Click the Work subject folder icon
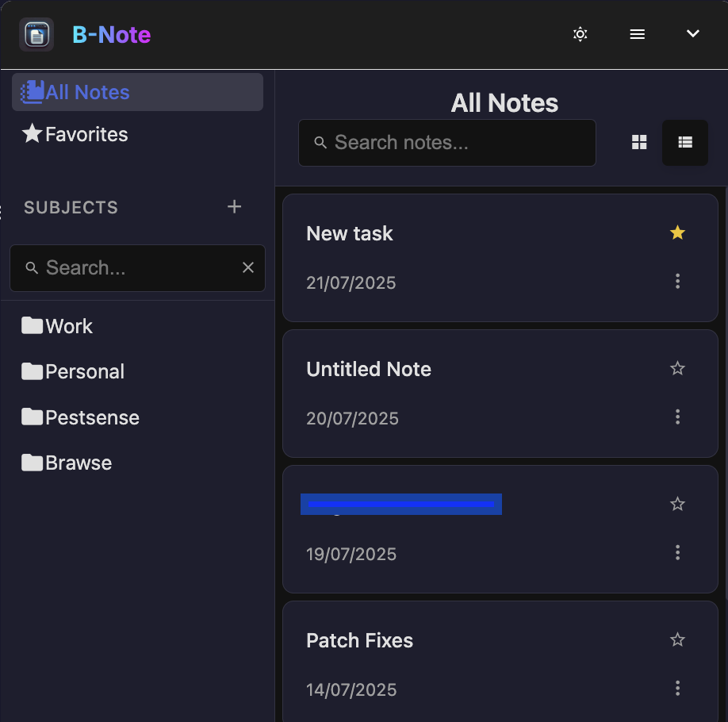 pyautogui.click(x=31, y=325)
